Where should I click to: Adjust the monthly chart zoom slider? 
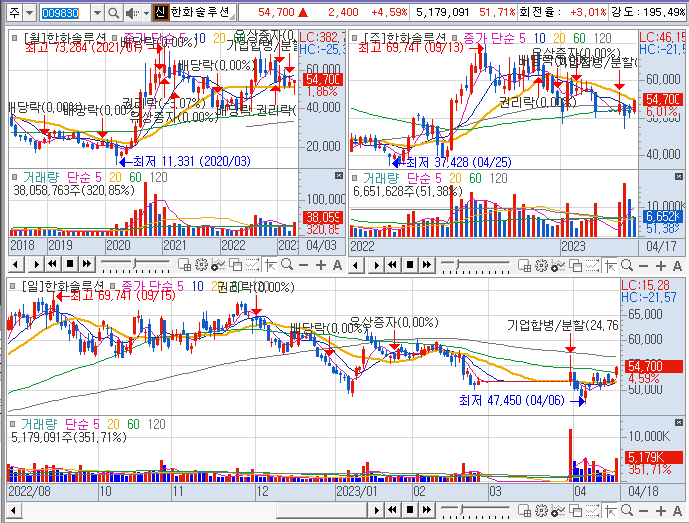(135, 265)
